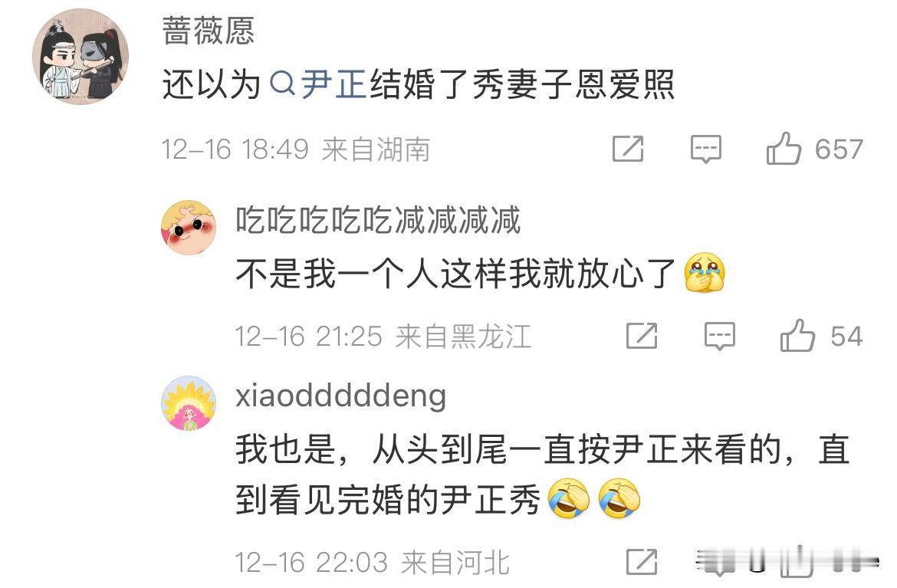The height and width of the screenshot is (588, 897).
Task: Click the magnifier icon before 尹正
Action: point(281,84)
